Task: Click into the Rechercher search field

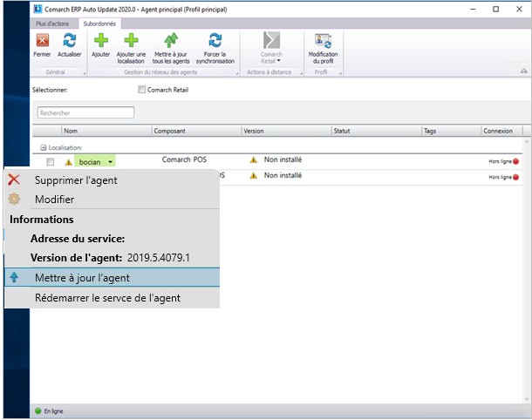Action: click(85, 113)
